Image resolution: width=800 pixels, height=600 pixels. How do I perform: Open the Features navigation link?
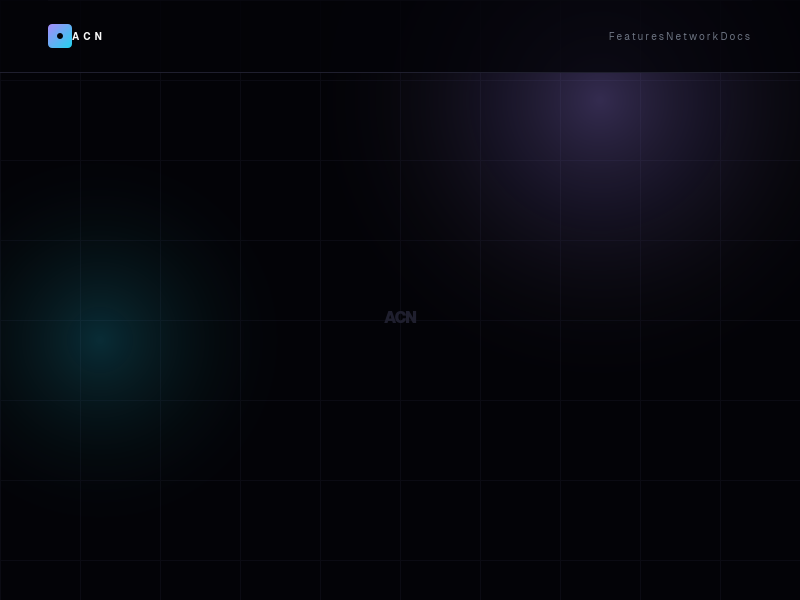click(x=636, y=36)
